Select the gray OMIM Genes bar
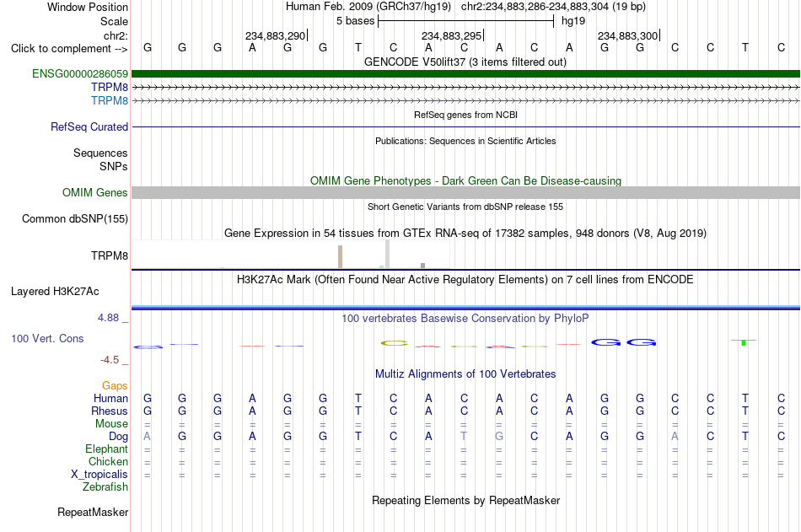Viewport: 801px width, 532px height. pos(465,193)
